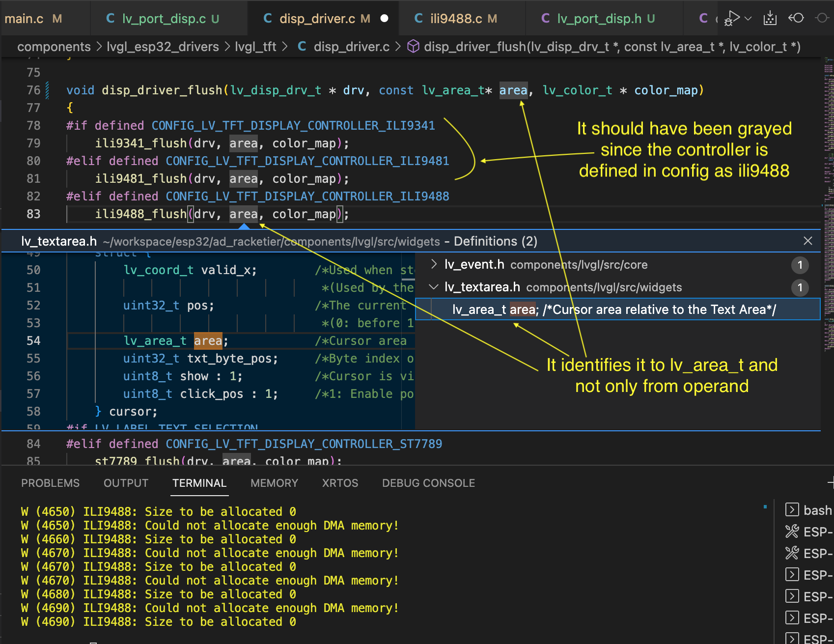Click 'cursor;' on peek line 58
Image resolution: width=834 pixels, height=644 pixels.
coord(133,411)
